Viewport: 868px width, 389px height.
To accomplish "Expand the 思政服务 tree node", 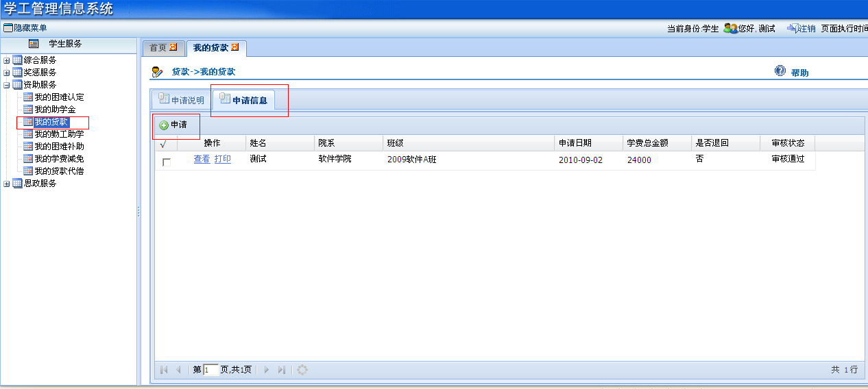I will pyautogui.click(x=7, y=184).
